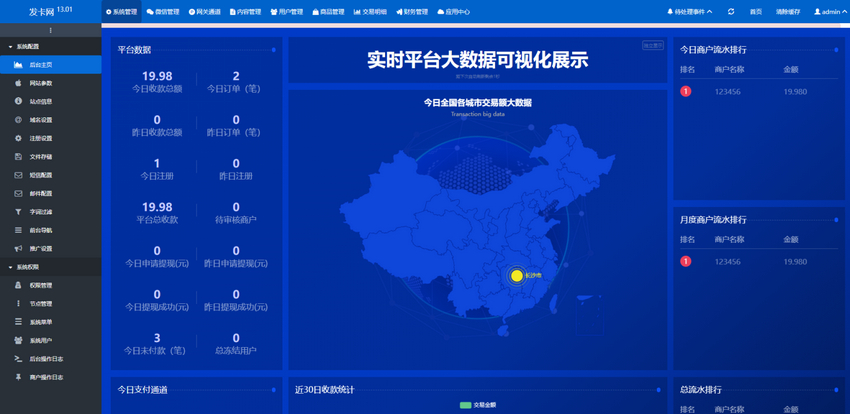
Task: Click the 字词过滤 funnel icon
Action: [x=18, y=212]
